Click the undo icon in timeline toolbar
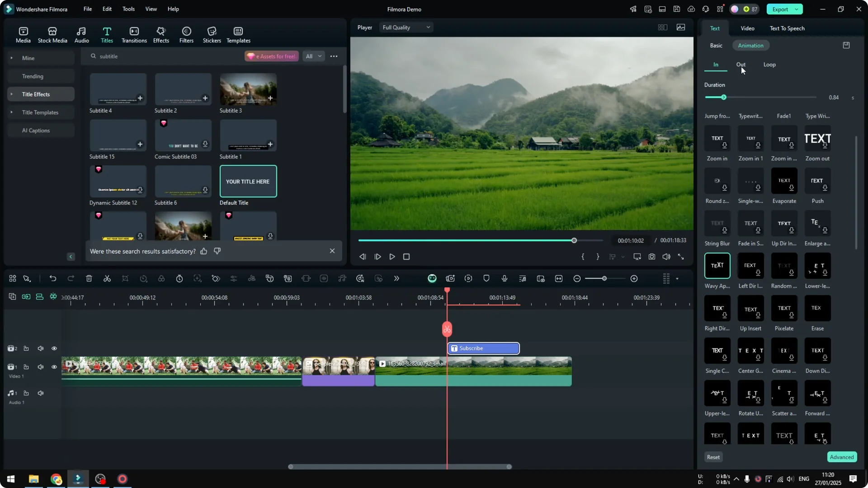 (53, 278)
